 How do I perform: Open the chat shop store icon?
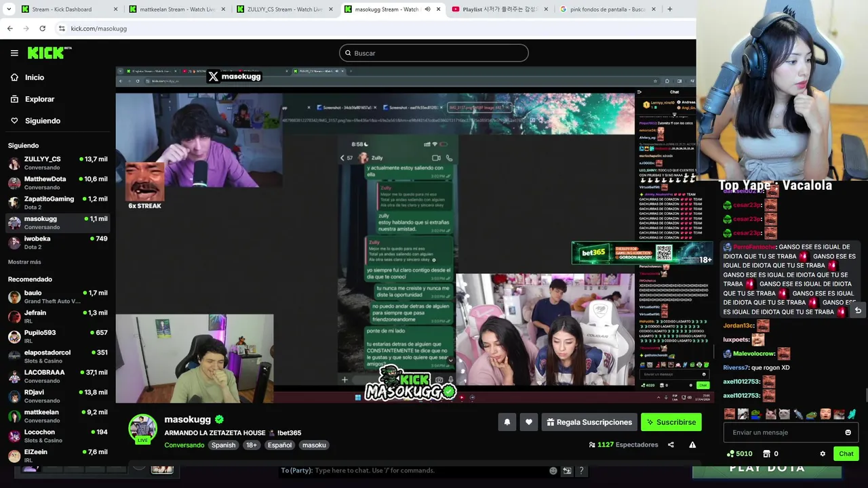[766, 454]
